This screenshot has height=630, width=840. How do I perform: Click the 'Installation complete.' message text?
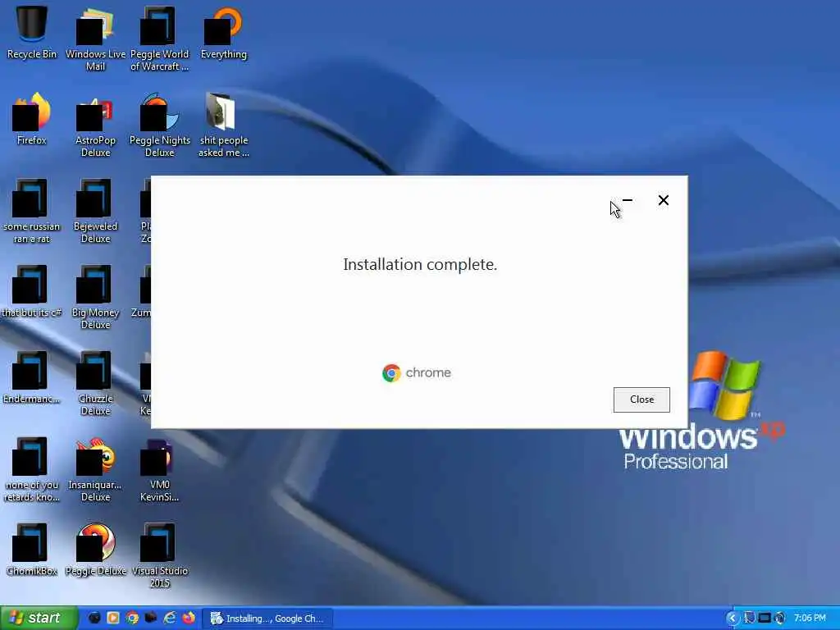coord(420,265)
